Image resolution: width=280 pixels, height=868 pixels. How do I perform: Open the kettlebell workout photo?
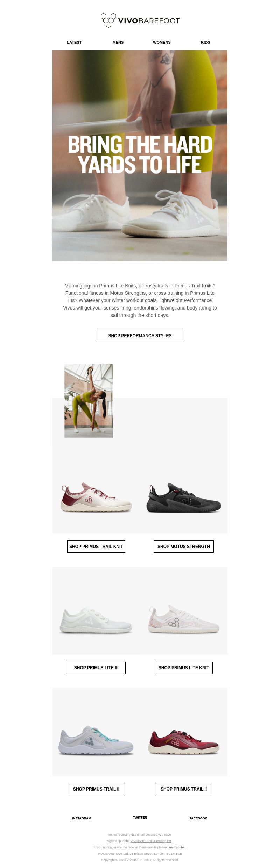(x=89, y=401)
